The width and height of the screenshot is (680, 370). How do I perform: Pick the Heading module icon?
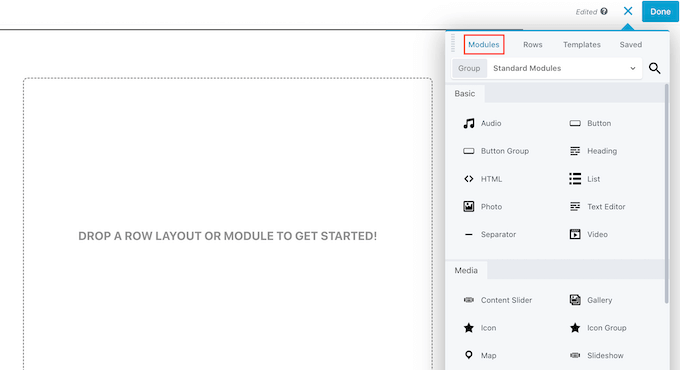tap(575, 151)
